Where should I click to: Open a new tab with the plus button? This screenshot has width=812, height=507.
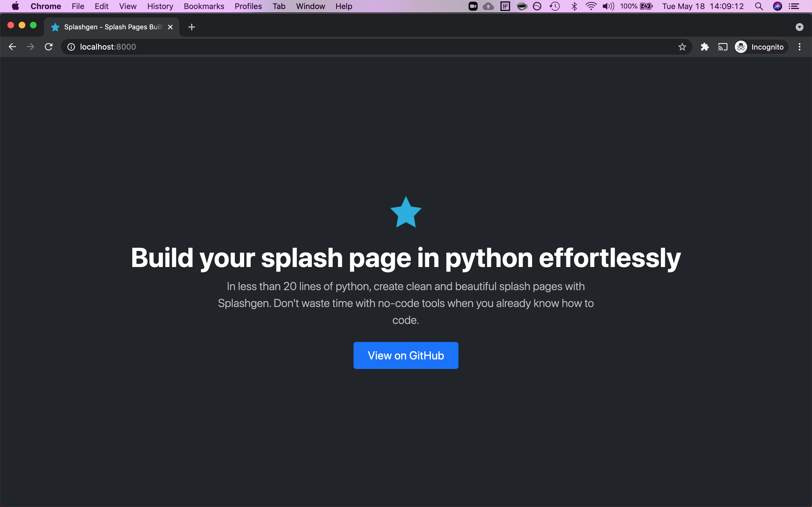coord(192,26)
